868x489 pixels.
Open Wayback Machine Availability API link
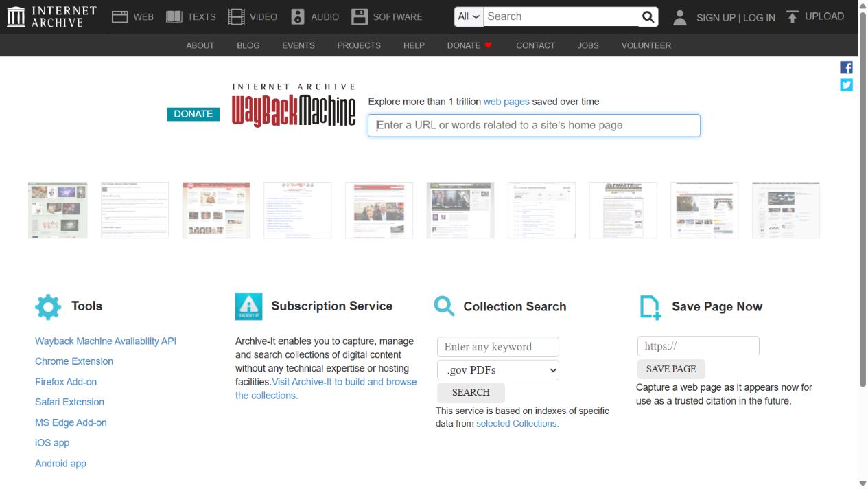(x=106, y=341)
